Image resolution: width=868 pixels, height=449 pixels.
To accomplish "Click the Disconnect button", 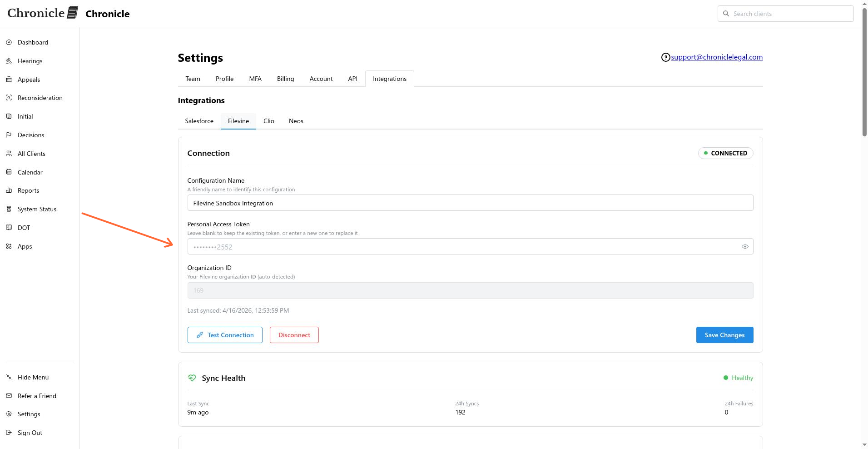I will (294, 335).
